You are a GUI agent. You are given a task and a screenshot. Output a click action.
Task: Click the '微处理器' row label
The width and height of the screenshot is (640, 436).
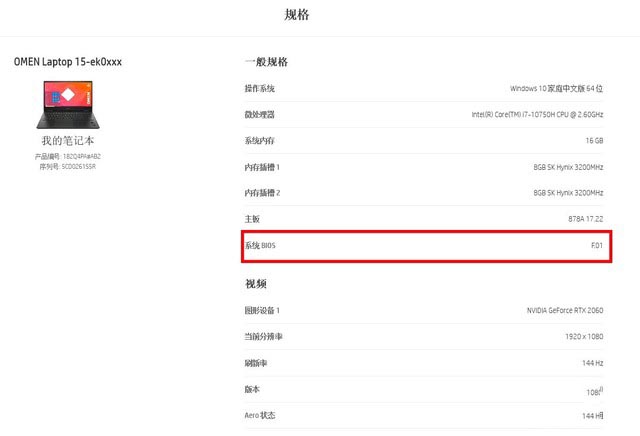point(260,115)
